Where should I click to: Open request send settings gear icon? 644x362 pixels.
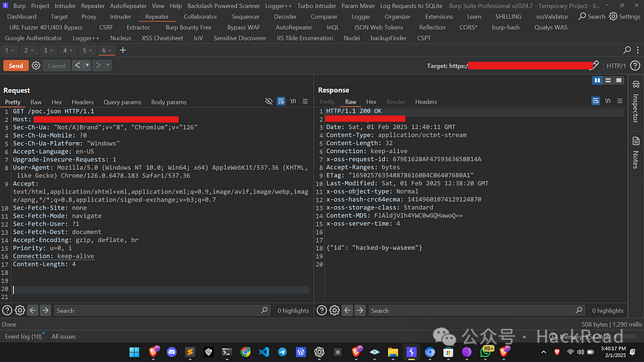coord(36,65)
